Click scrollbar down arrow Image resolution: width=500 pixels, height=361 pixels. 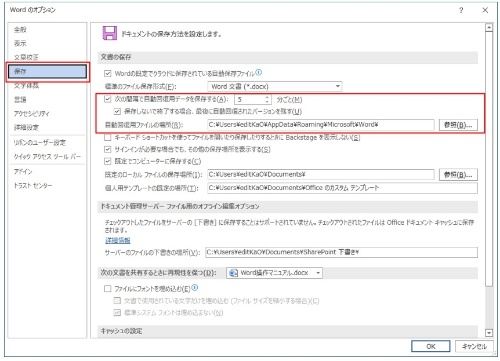pos(489,333)
